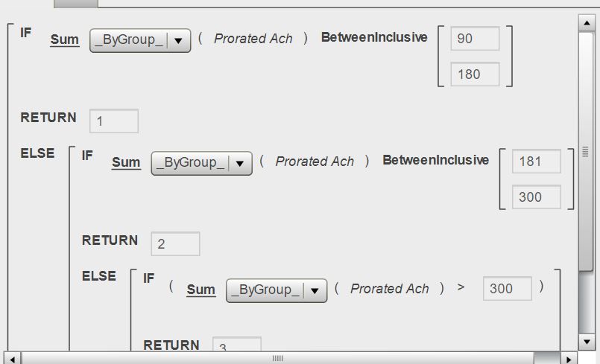
Task: Open the first _ByGroup_ dropdown
Action: point(140,40)
